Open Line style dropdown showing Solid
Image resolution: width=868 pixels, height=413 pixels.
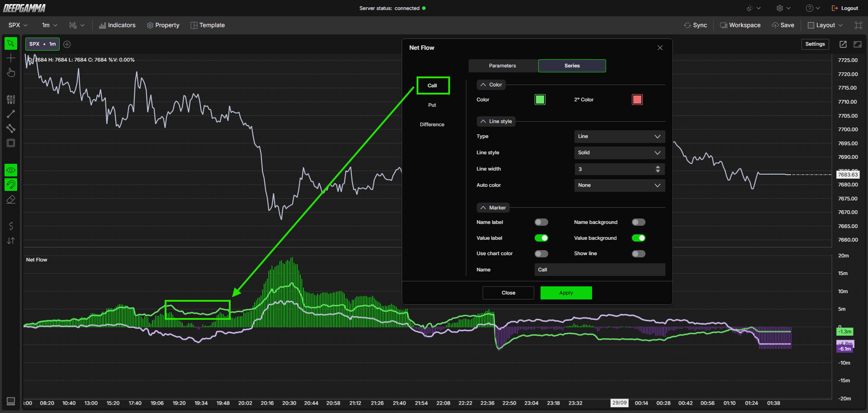[x=620, y=153]
